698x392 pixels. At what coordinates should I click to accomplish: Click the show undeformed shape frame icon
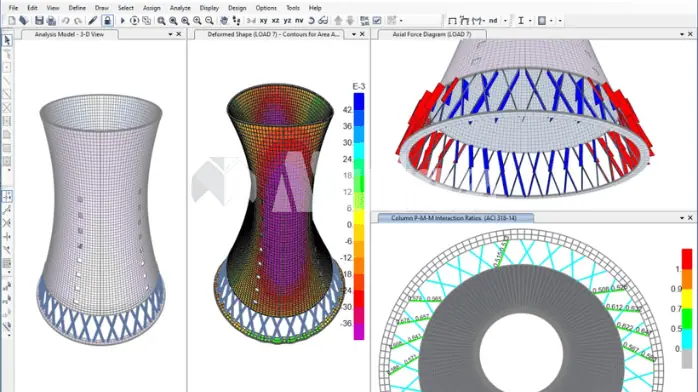tap(452, 20)
